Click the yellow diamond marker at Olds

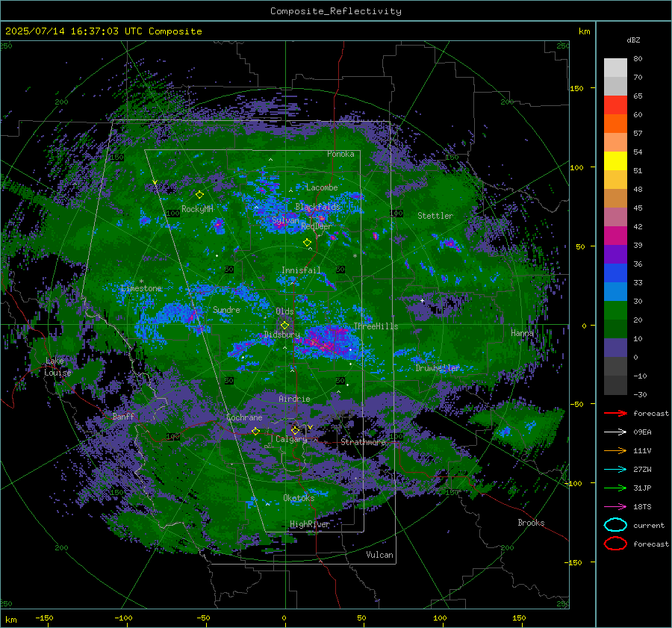[284, 326]
